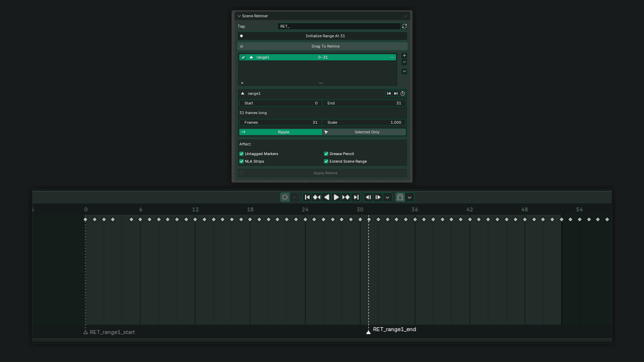Uncheck NLA Strips checkbox
Image resolution: width=644 pixels, height=362 pixels.
(241, 162)
